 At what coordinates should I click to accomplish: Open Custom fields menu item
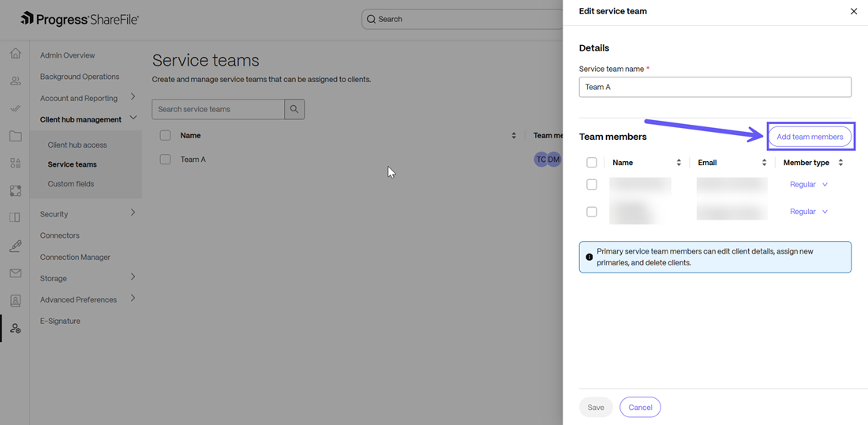71,184
